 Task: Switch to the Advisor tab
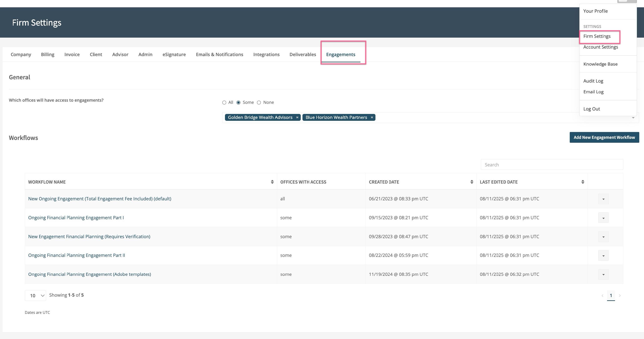pyautogui.click(x=120, y=55)
